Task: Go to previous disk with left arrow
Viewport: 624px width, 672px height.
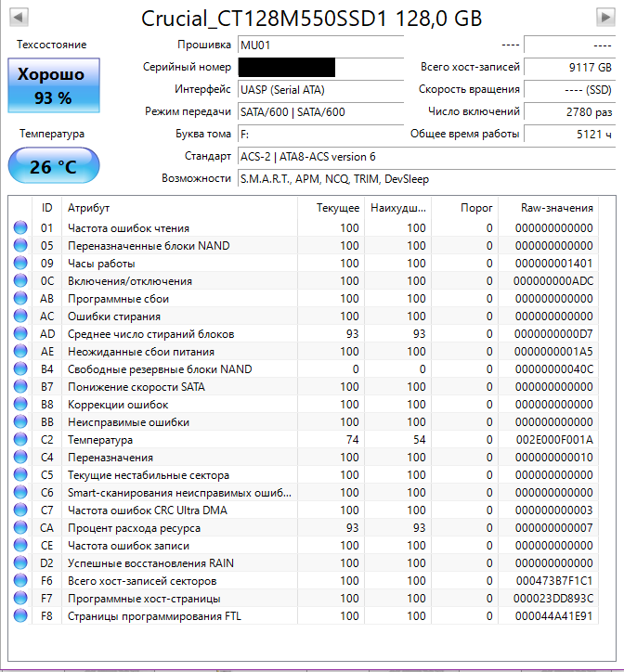Action: click(x=19, y=17)
